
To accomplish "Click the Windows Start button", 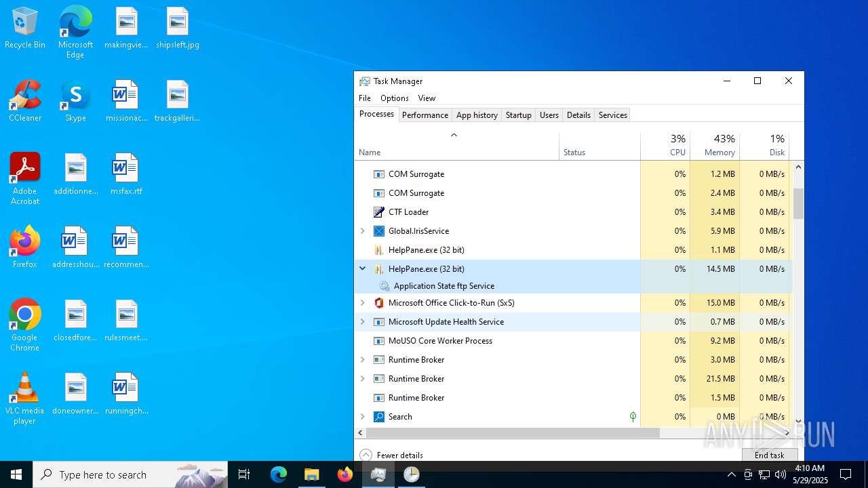I will [x=16, y=474].
